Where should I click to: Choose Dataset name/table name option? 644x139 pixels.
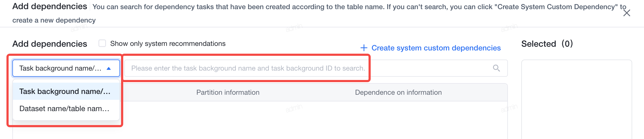coord(66,108)
